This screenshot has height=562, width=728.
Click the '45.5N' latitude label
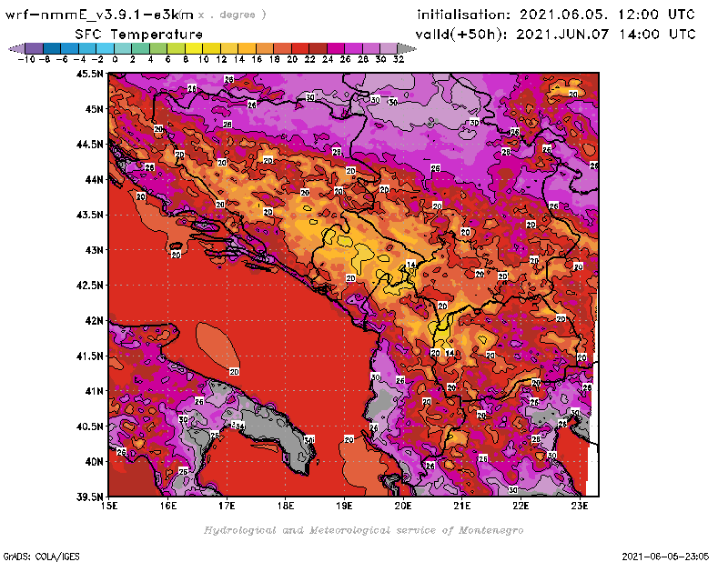pyautogui.click(x=89, y=74)
